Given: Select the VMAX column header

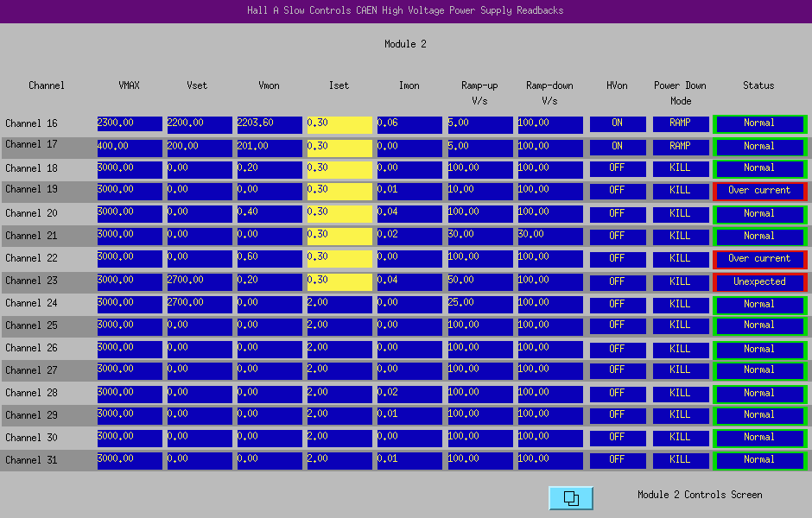Looking at the screenshot, I should [x=129, y=85].
